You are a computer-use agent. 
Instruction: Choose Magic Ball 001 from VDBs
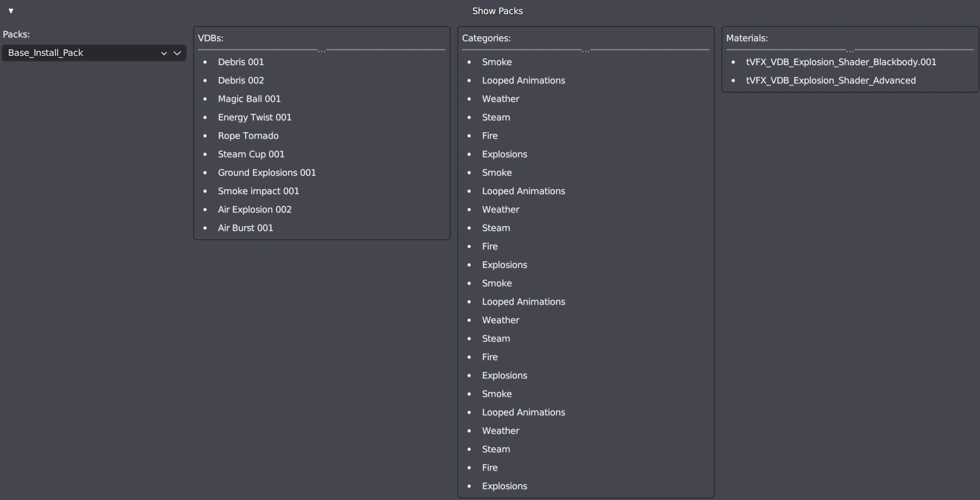249,99
